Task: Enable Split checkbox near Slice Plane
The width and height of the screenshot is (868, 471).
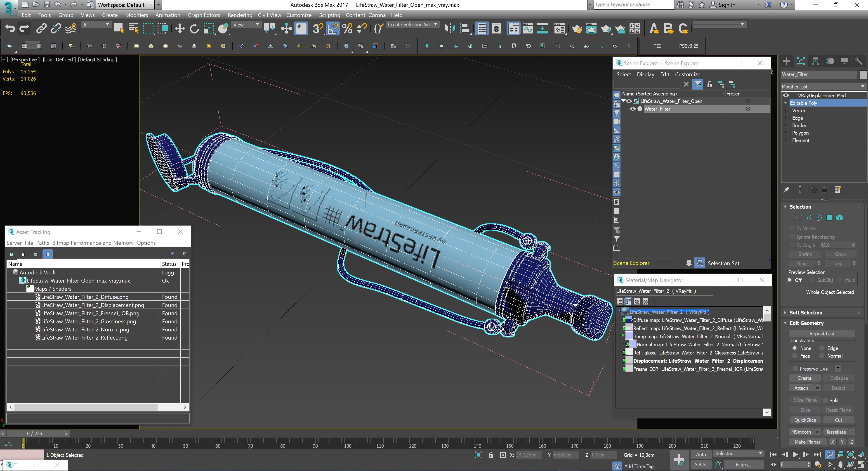Action: point(826,400)
